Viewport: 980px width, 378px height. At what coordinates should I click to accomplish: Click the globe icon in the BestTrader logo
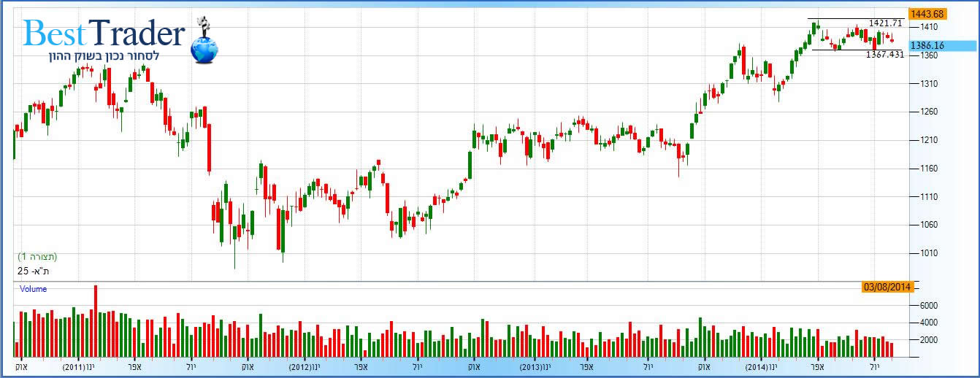204,48
